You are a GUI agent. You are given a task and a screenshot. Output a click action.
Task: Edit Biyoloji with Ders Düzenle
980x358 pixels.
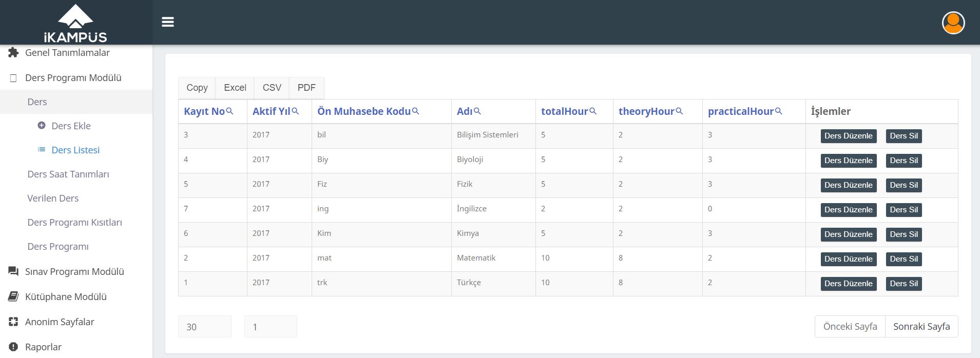click(849, 161)
